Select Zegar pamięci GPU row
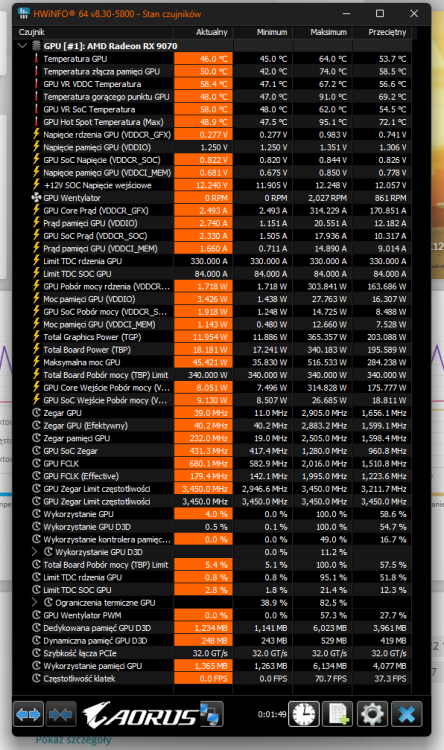This screenshot has width=444, height=750. point(214,438)
